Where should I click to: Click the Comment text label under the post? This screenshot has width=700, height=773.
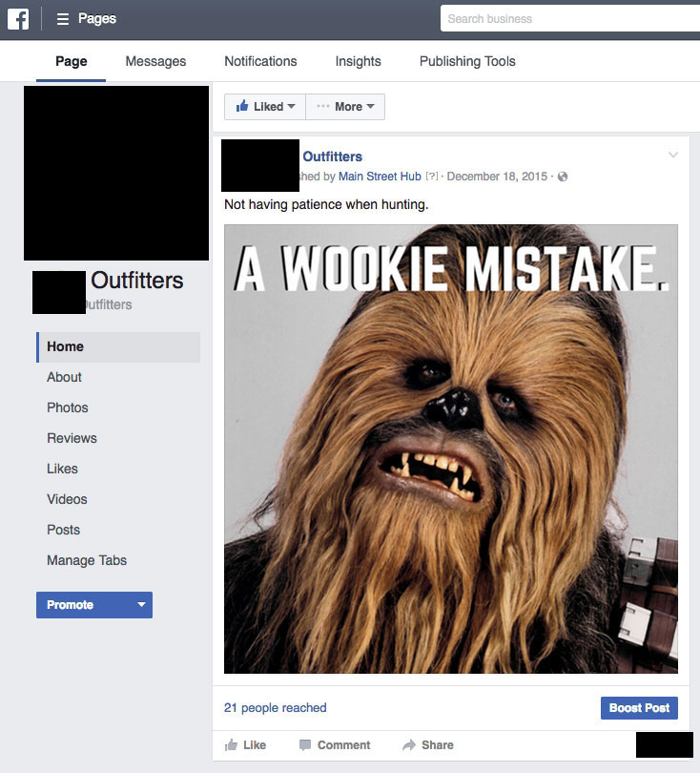(344, 745)
